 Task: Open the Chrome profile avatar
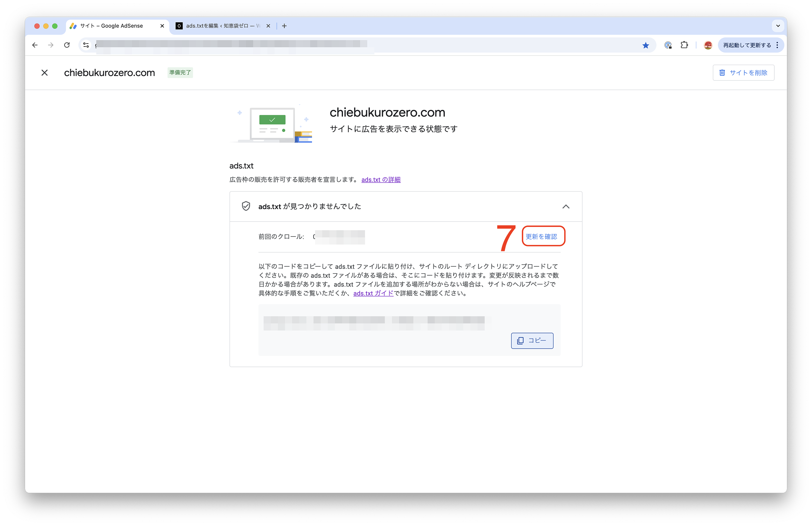pyautogui.click(x=708, y=45)
